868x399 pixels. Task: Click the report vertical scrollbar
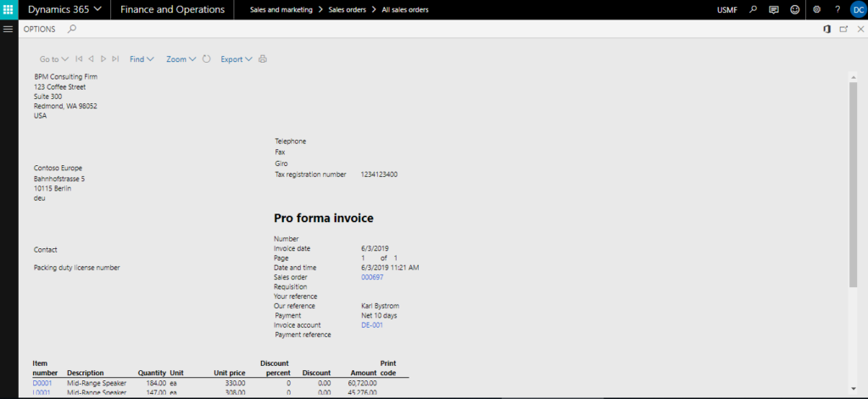coord(853,184)
